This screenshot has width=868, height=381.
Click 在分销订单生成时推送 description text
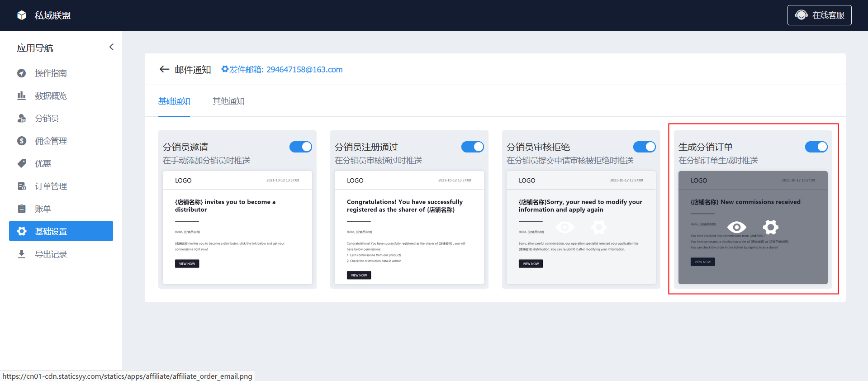[718, 161]
